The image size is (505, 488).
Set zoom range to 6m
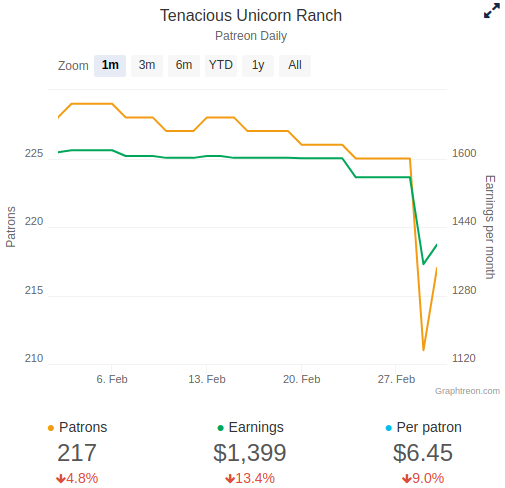click(x=184, y=66)
